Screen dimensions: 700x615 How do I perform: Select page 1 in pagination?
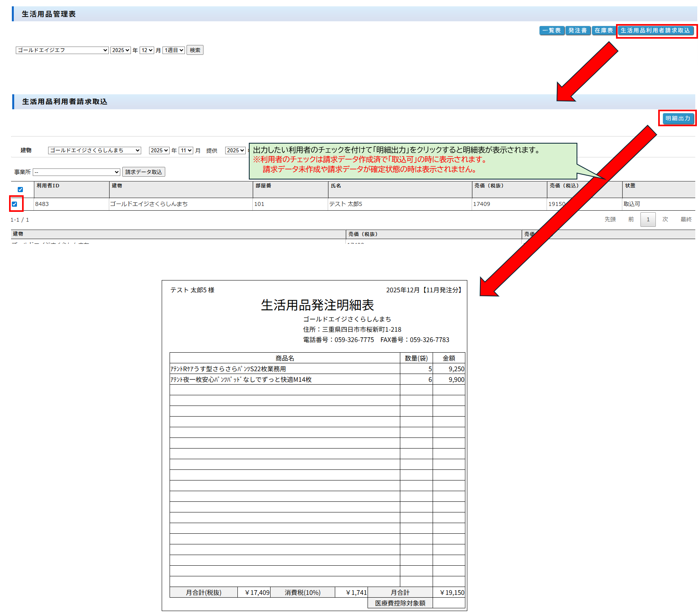point(648,219)
